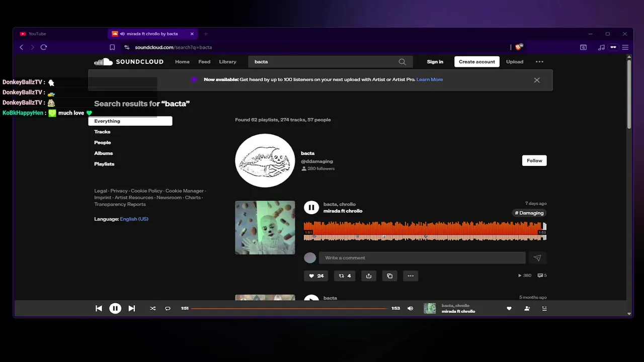
Task: Go back in browser history
Action: click(x=21, y=47)
